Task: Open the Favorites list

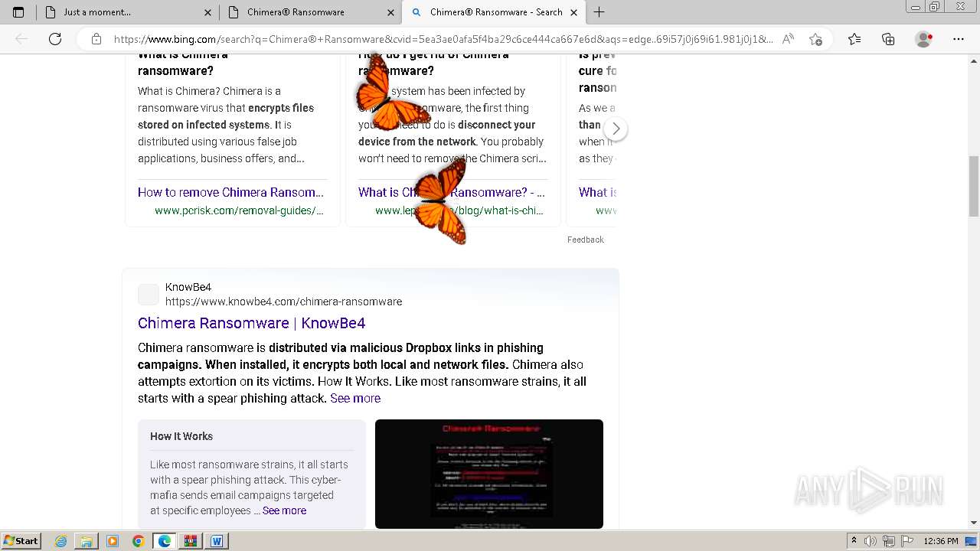Action: (854, 39)
